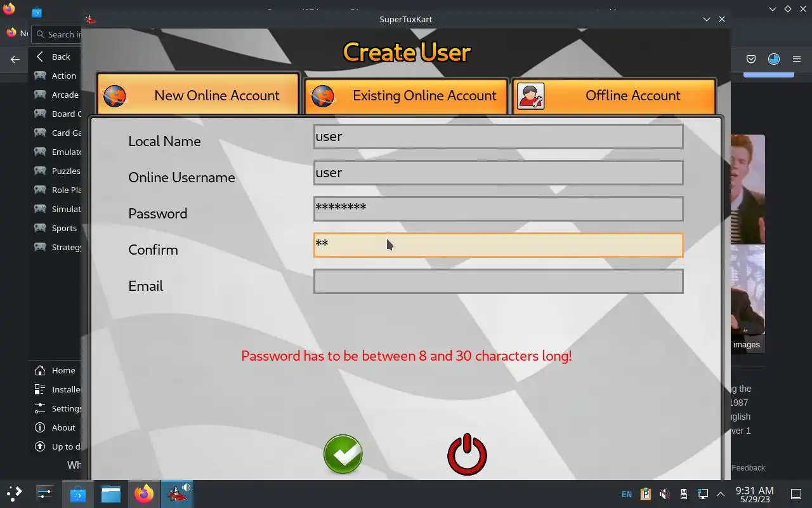
Task: Click the red power cancel icon
Action: 467,454
